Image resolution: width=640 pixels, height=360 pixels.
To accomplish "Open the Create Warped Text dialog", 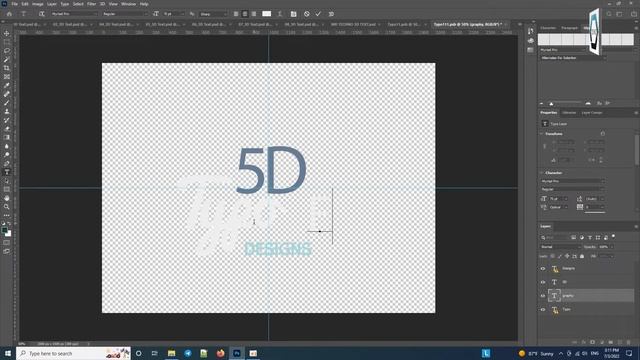I will (280, 14).
